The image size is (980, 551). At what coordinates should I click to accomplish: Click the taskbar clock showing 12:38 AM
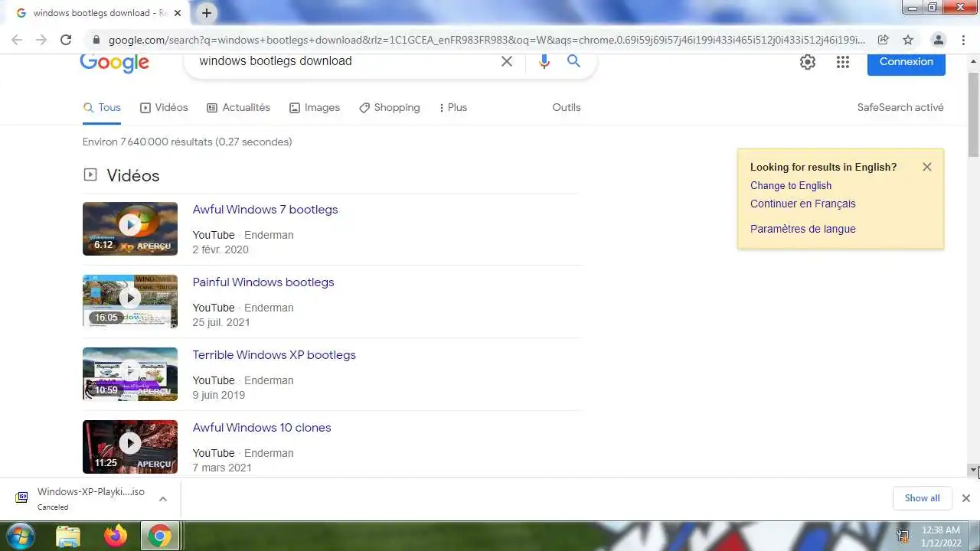[941, 536]
